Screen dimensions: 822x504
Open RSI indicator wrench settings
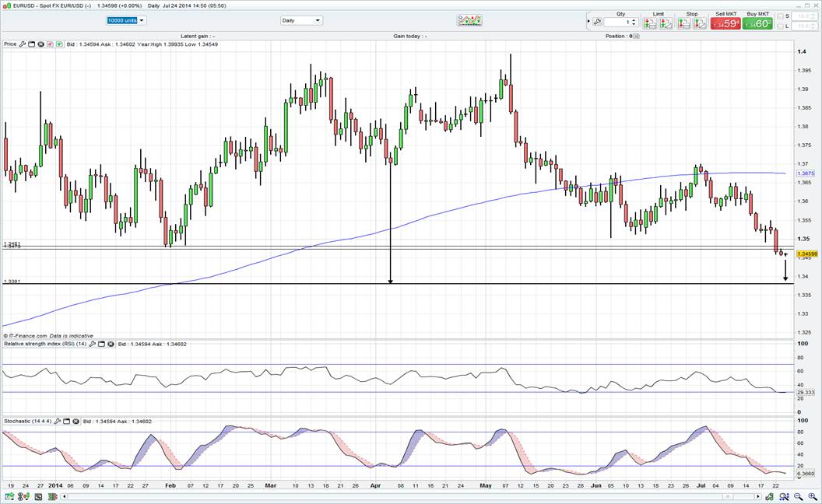[93, 343]
